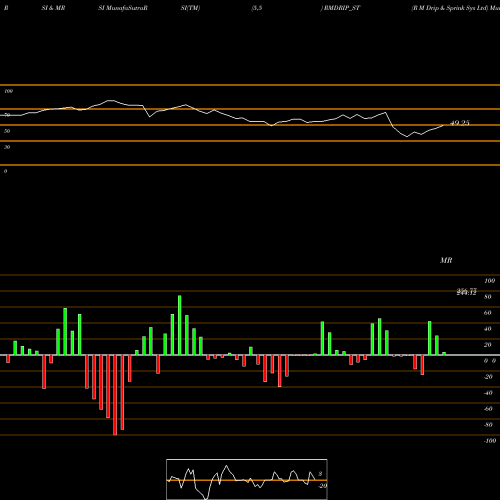Click the MR axis label 40
Screen dimensions: 500x500
pos(488,329)
